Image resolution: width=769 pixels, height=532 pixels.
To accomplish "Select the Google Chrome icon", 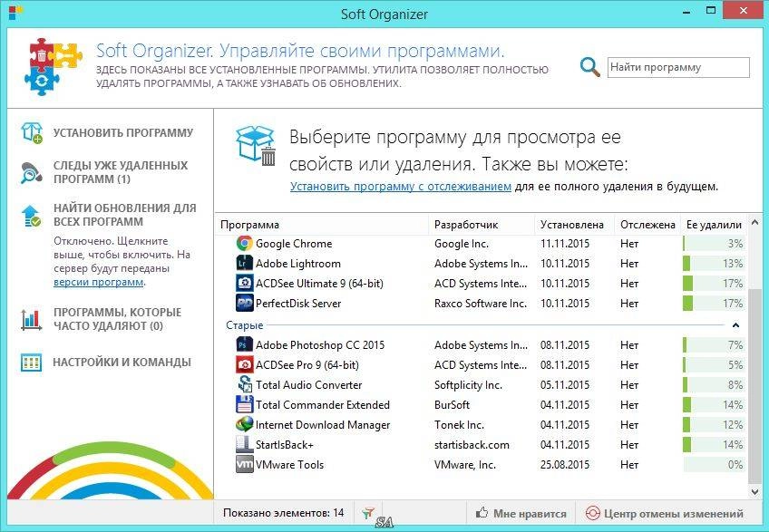I will 244,243.
